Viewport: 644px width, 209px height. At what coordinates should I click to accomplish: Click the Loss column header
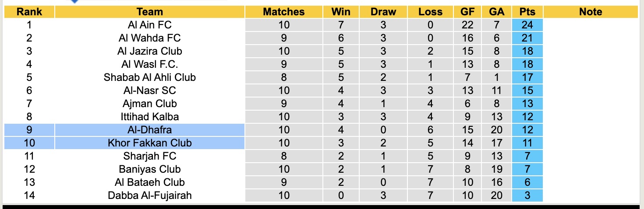430,12
